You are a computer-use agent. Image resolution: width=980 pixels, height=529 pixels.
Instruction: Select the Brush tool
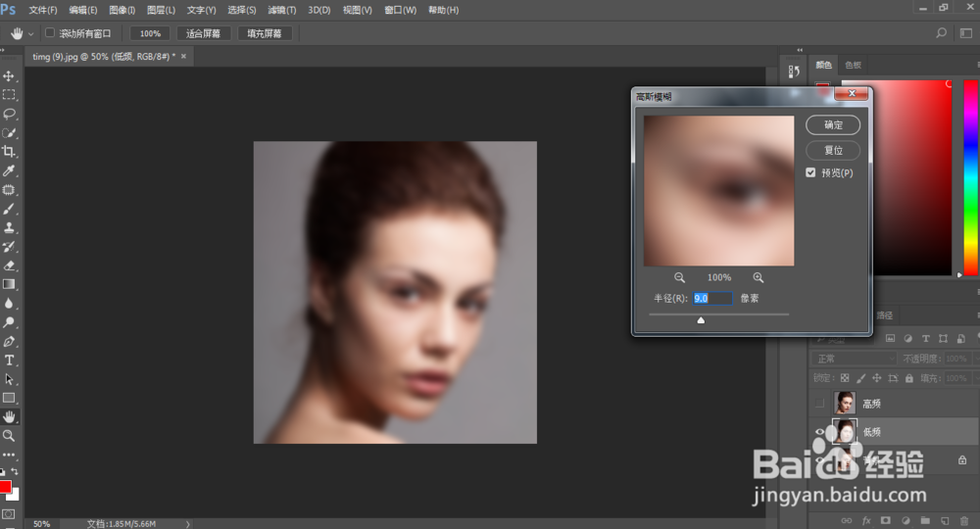[9, 209]
